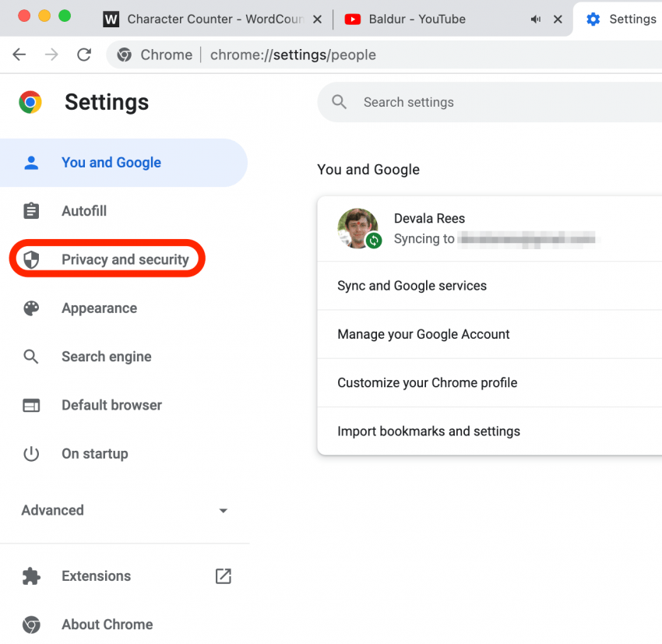The image size is (662, 644).
Task: Click the YouTube favicon on Baldur tab
Action: click(353, 19)
